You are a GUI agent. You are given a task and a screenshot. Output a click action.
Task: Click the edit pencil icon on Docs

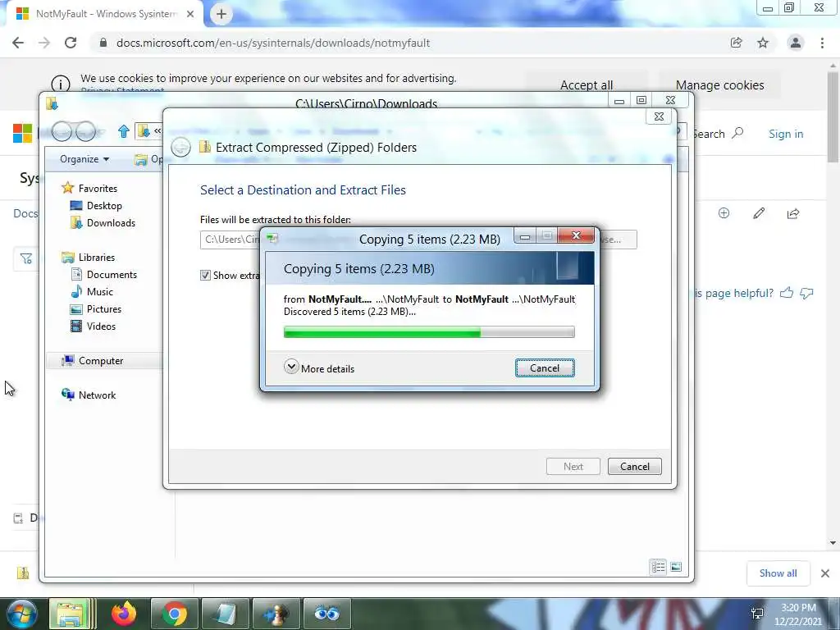pos(759,213)
